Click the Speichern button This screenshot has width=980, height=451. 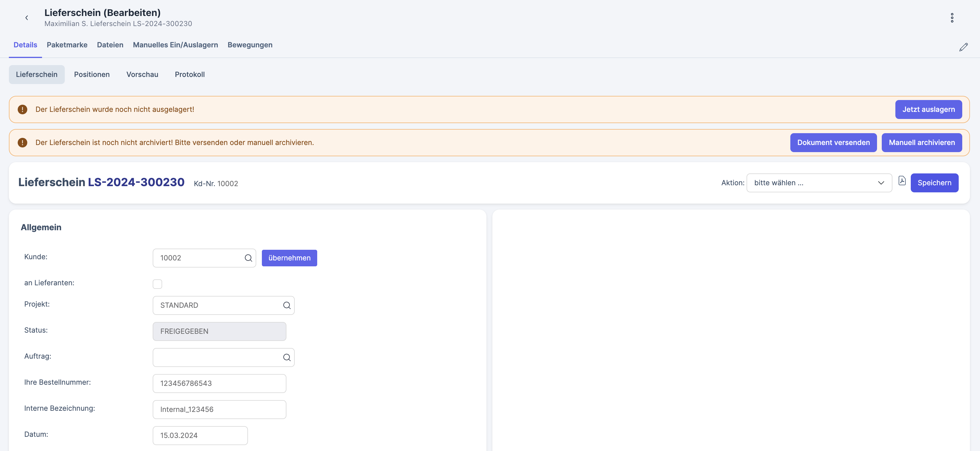(934, 183)
